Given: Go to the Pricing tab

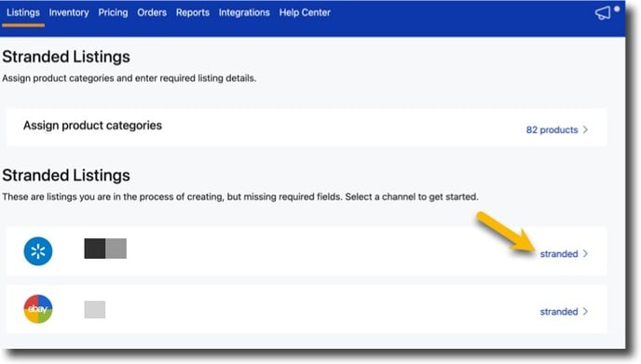Looking at the screenshot, I should coord(113,13).
